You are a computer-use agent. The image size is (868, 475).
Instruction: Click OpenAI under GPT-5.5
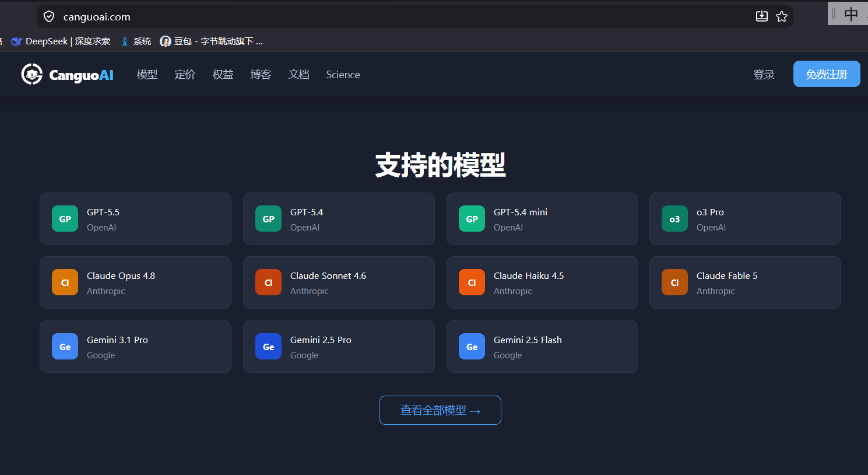101,228
